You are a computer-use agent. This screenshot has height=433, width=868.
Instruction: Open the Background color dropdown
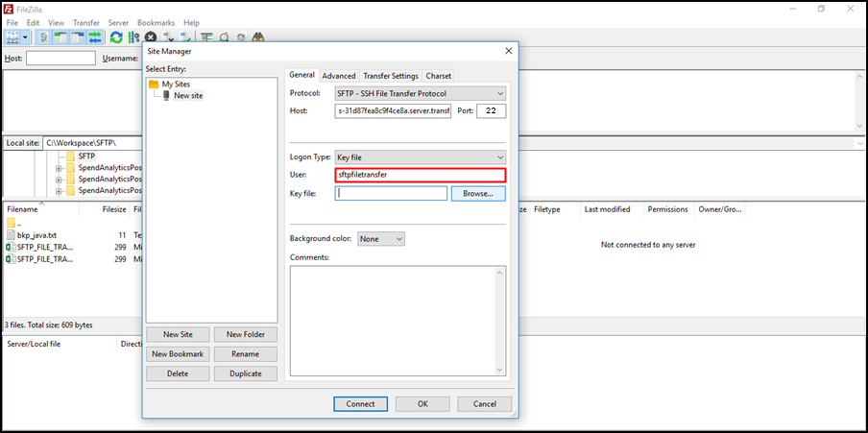coord(381,239)
